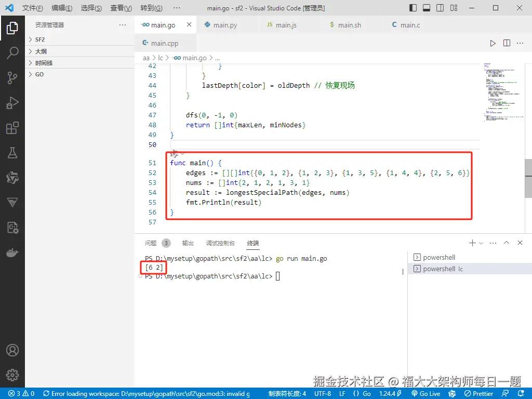Open terminal panel more actions
Image resolution: width=532 pixels, height=399 pixels.
pyautogui.click(x=493, y=243)
